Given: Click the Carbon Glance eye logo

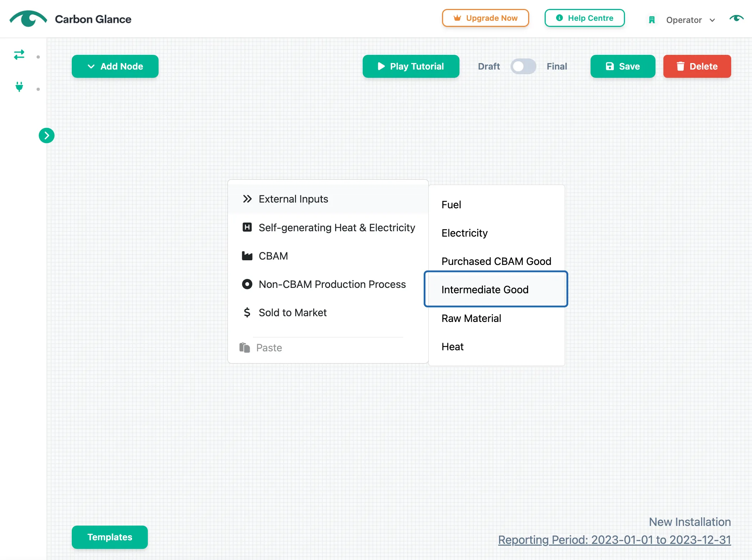Looking at the screenshot, I should [x=28, y=19].
